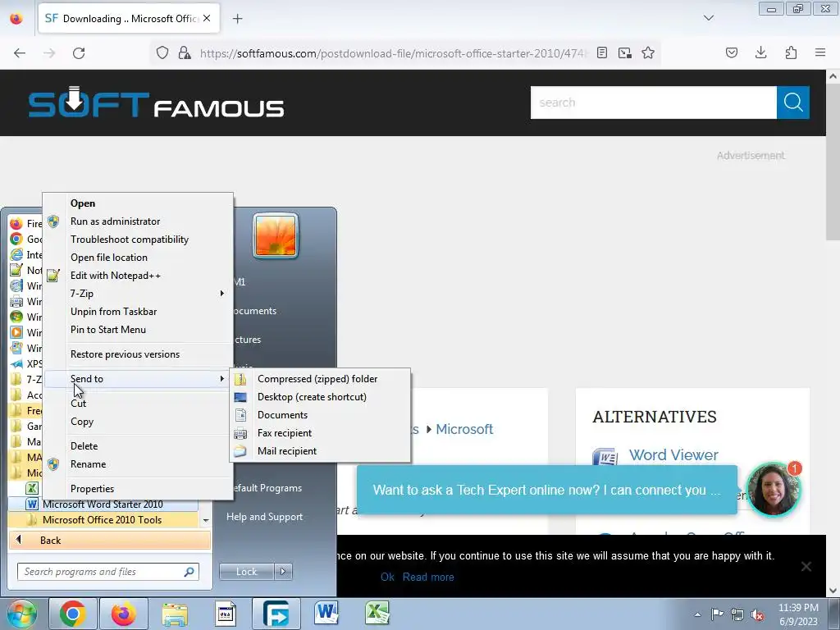
Task: Open Properties from context menu
Action: 138,489
